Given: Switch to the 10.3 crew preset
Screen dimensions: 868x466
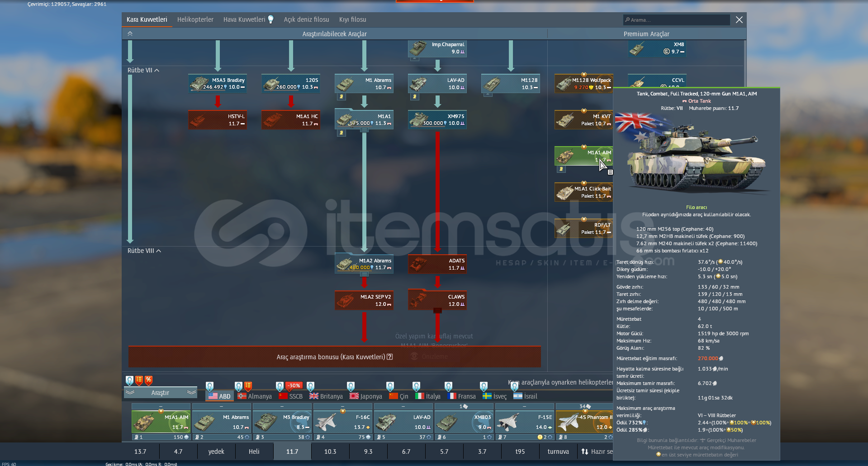Looking at the screenshot, I should point(330,452).
